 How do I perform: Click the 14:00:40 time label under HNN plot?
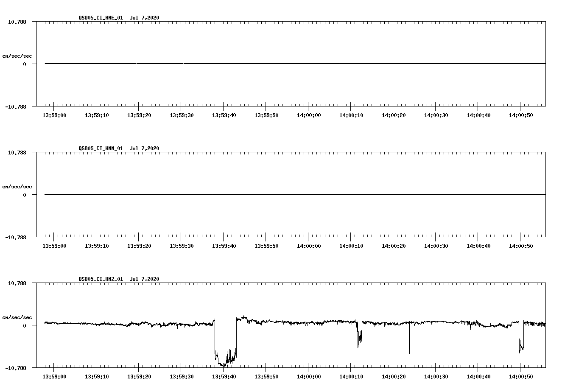tap(478, 246)
